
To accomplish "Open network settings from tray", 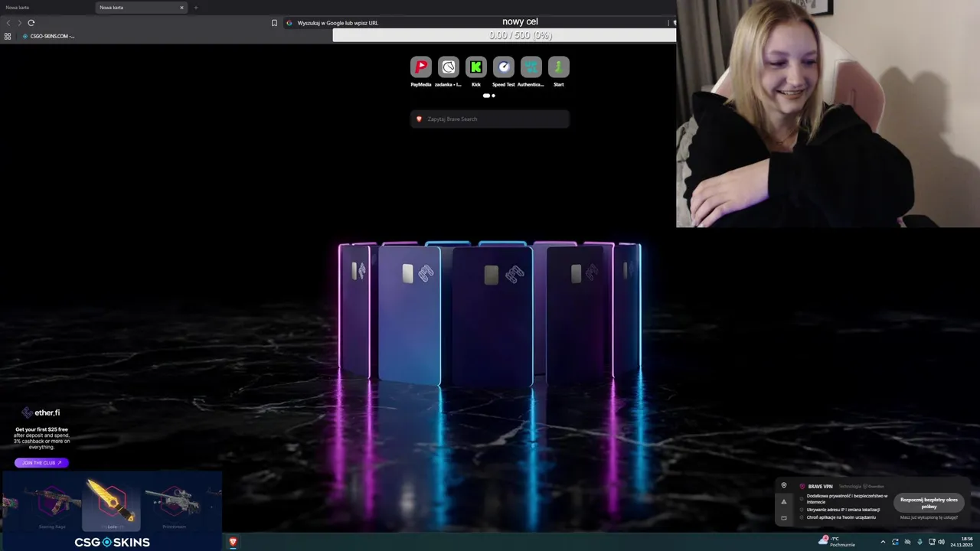I will 932,542.
